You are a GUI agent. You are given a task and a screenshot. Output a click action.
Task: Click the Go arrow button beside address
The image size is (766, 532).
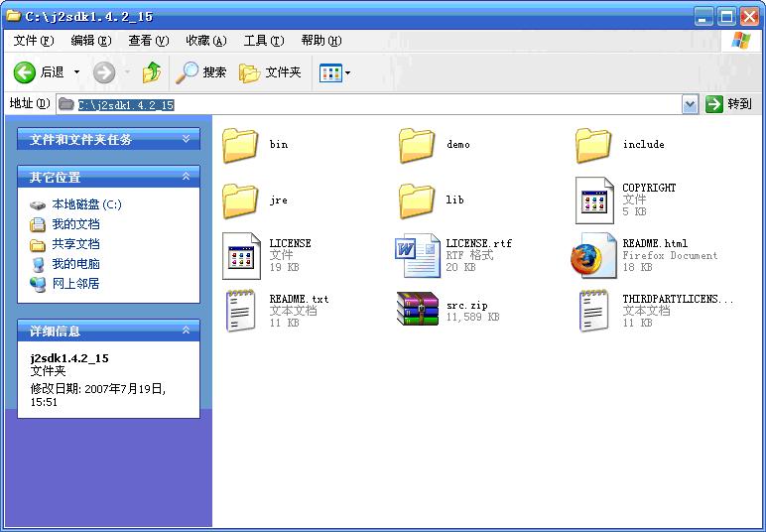713,104
